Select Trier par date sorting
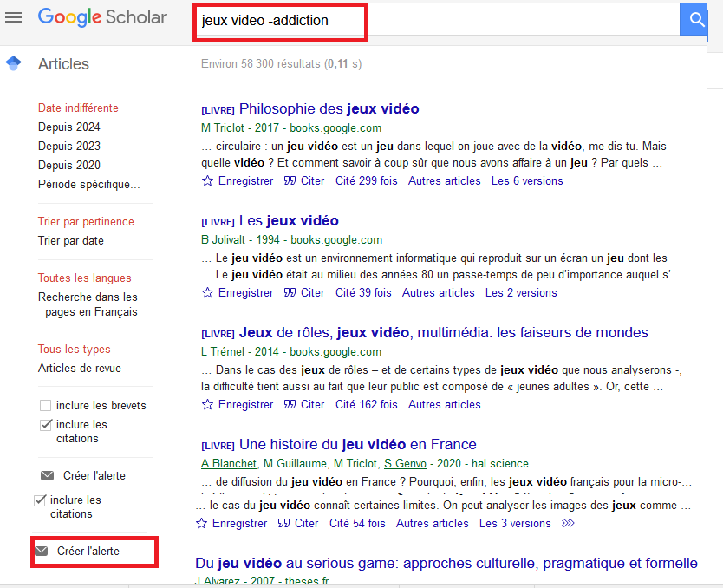Screen dimensions: 723x588 point(71,240)
